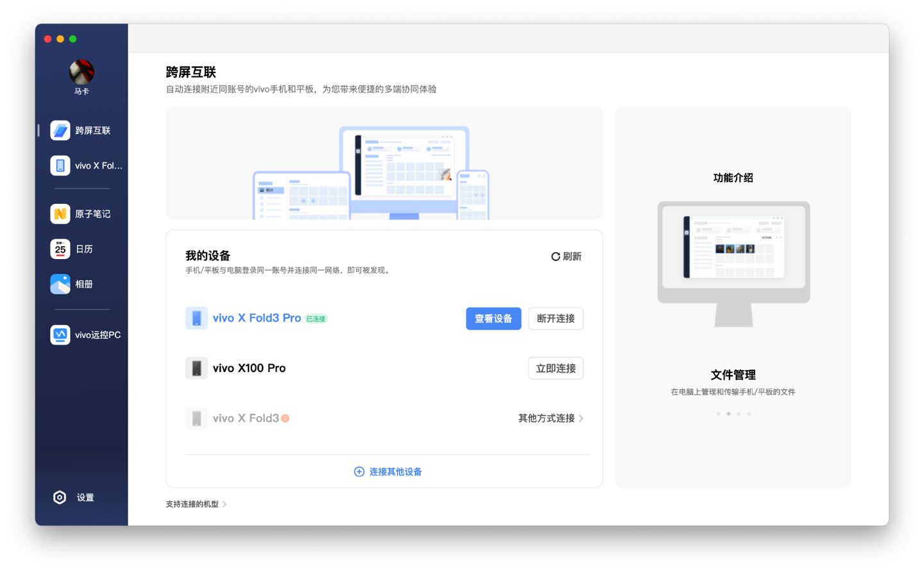The image size is (924, 572).
Task: Open 原子笔记 notes app
Action: pyautogui.click(x=81, y=214)
